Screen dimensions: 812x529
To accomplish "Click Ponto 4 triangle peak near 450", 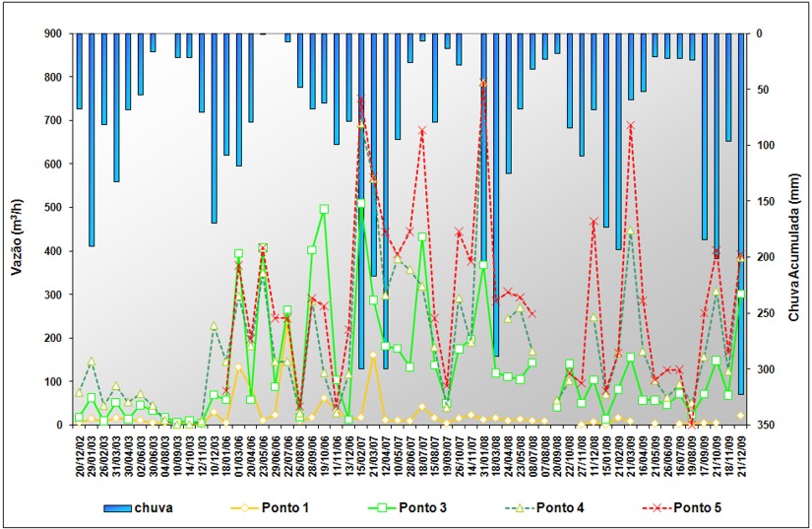I will 630,231.
